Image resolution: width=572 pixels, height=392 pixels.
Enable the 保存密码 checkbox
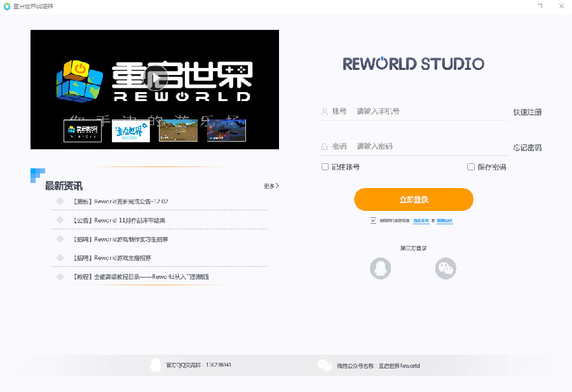470,166
